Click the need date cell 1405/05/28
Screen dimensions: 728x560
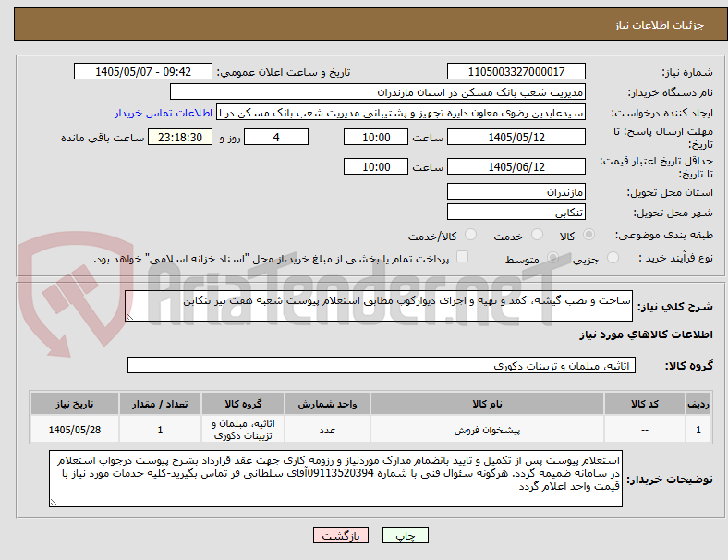point(75,430)
